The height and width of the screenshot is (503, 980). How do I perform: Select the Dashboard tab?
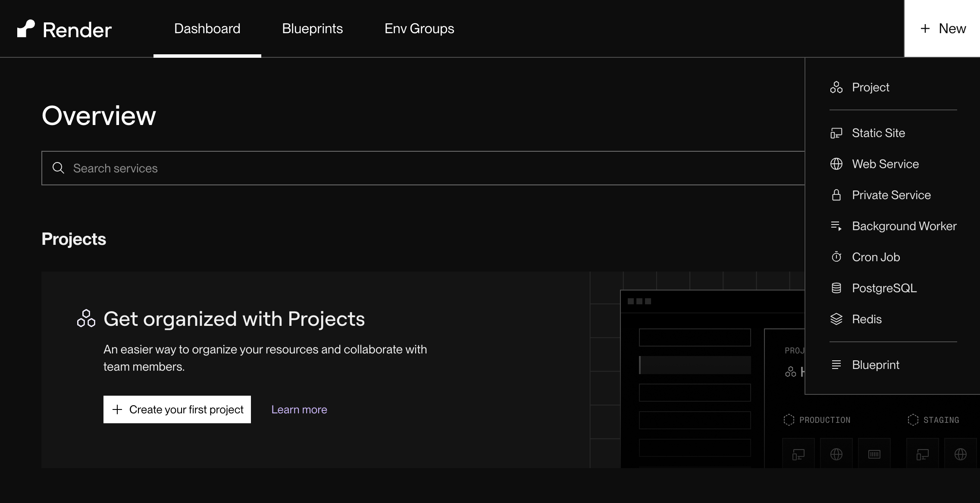[207, 28]
